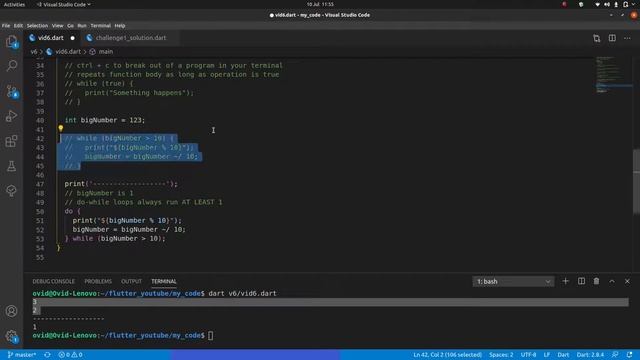This screenshot has width=640, height=360.
Task: Open the Visual Studio Code app menu in top bar
Action: (x=64, y=4)
